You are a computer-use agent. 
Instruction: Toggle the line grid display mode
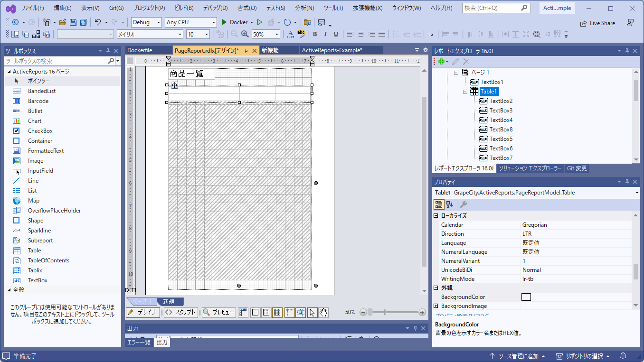point(278,312)
